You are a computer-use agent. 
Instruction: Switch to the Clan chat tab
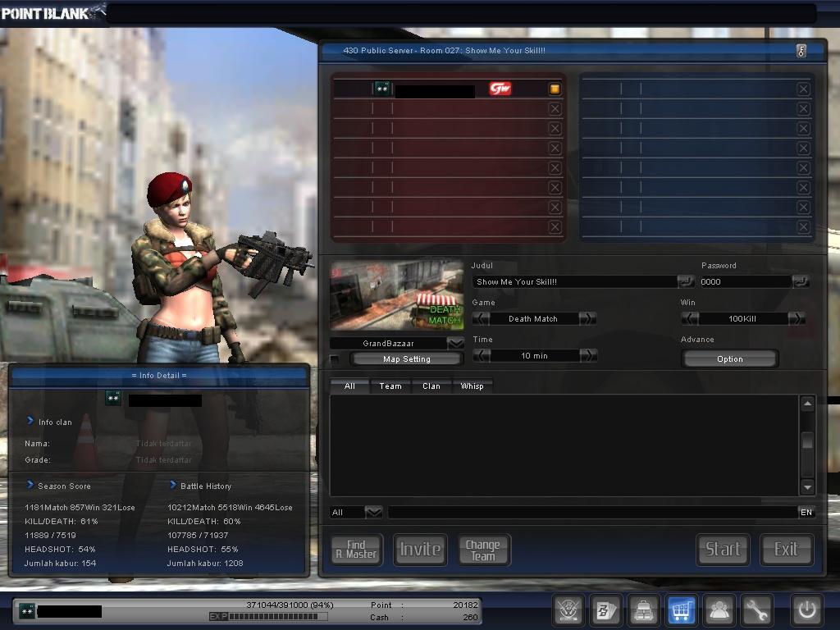(431, 386)
